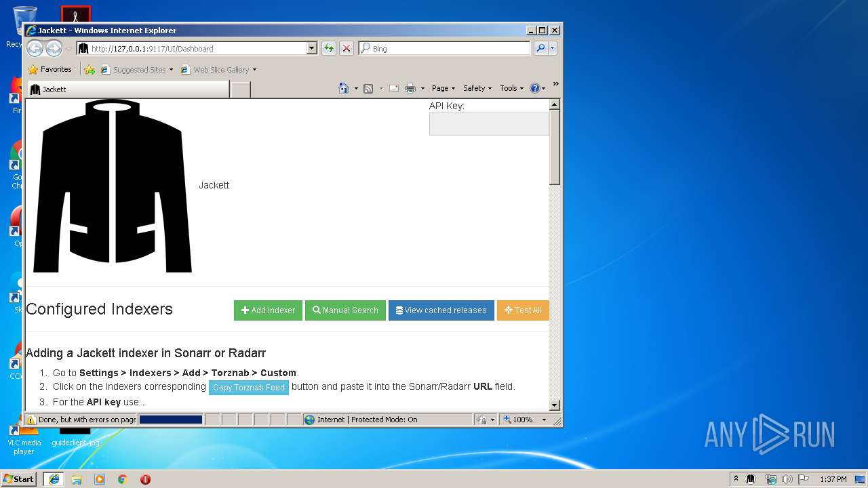
Task: Click the taskbar clock 1:37 PM
Action: [x=833, y=479]
